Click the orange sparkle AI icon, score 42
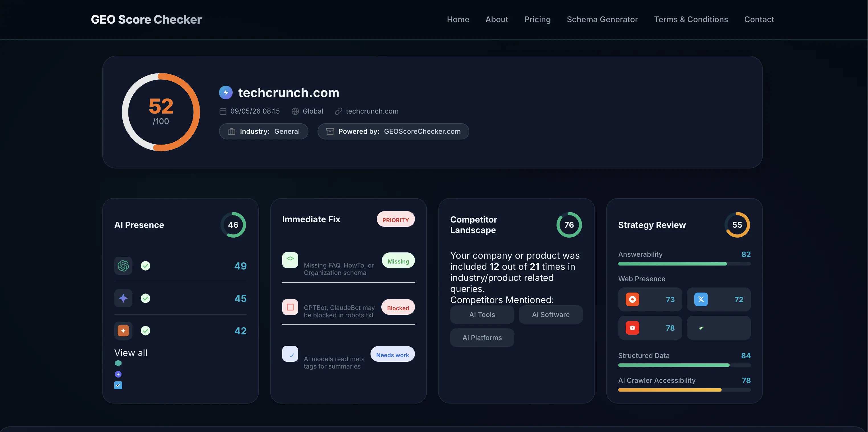Screen dimensions: 868x432 (x=123, y=331)
